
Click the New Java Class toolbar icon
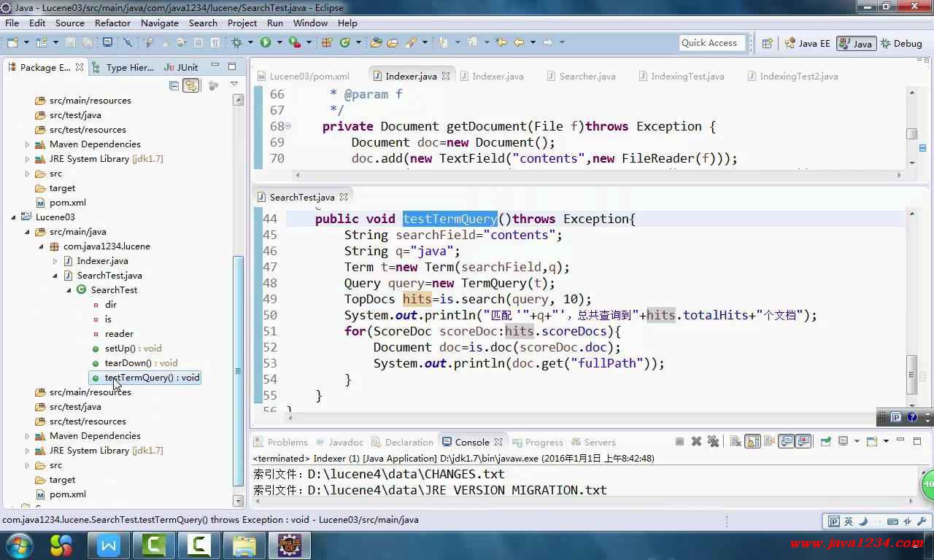click(x=345, y=42)
